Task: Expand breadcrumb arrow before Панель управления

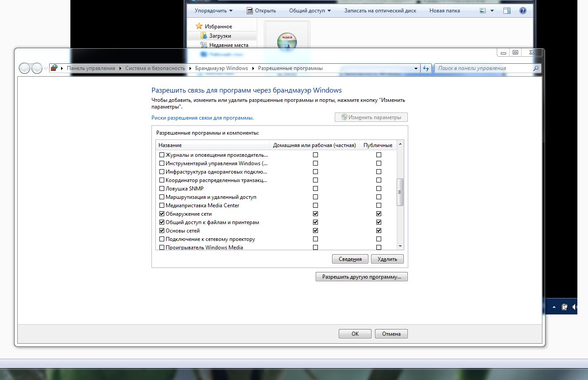Action: (x=62, y=68)
